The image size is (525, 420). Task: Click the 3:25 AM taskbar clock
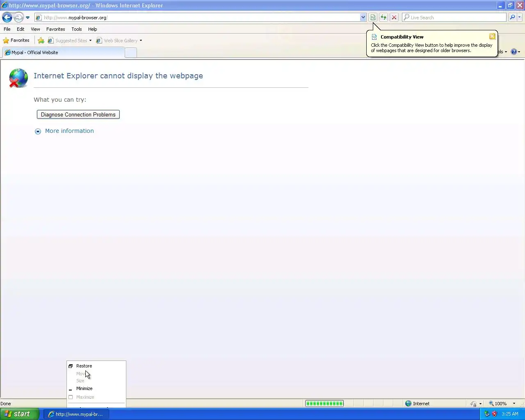510,414
